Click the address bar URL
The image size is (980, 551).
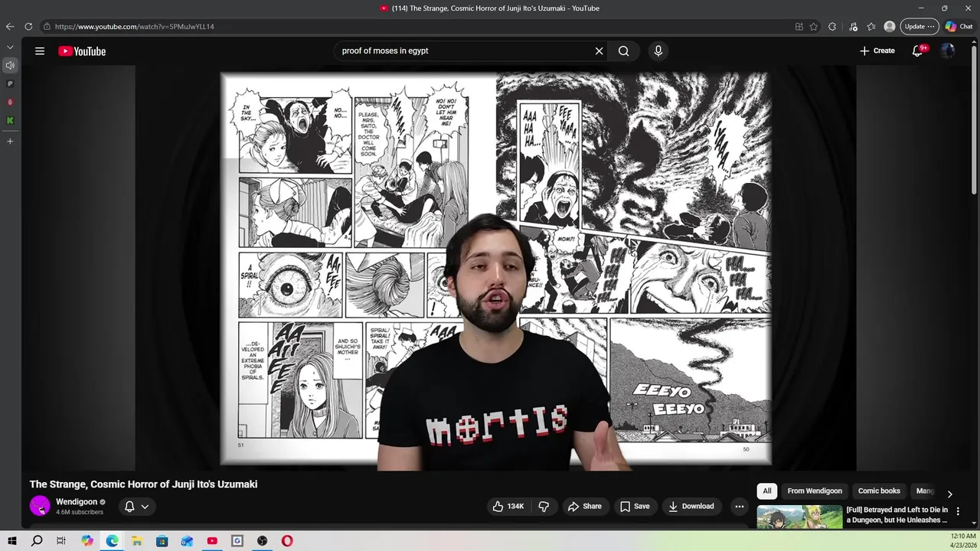[x=135, y=27]
